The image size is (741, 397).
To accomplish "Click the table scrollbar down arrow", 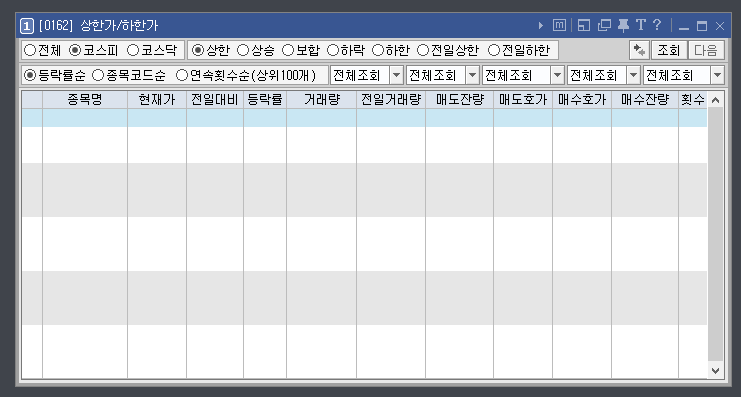I will pyautogui.click(x=715, y=371).
